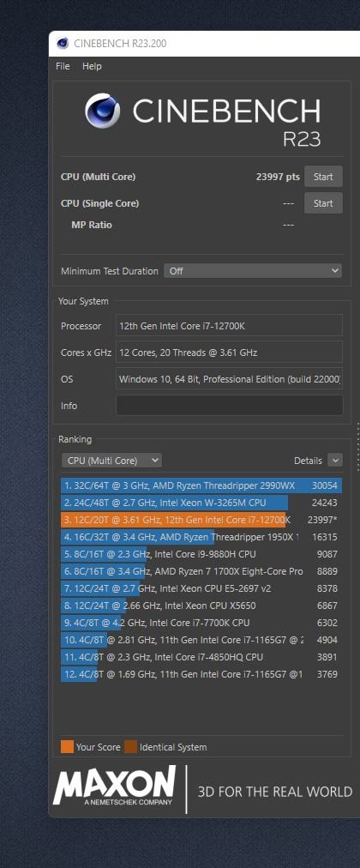Open the File menu
Viewport: 360px width, 868px height.
(x=63, y=66)
